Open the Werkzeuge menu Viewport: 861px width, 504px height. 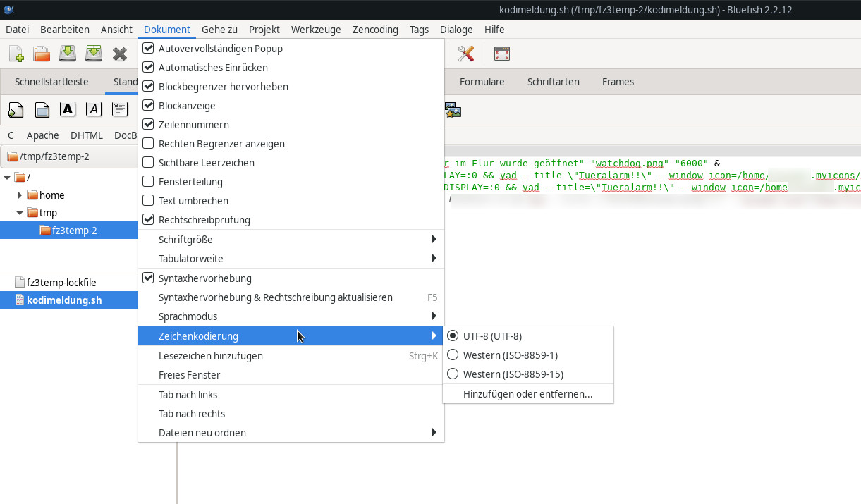pyautogui.click(x=315, y=30)
